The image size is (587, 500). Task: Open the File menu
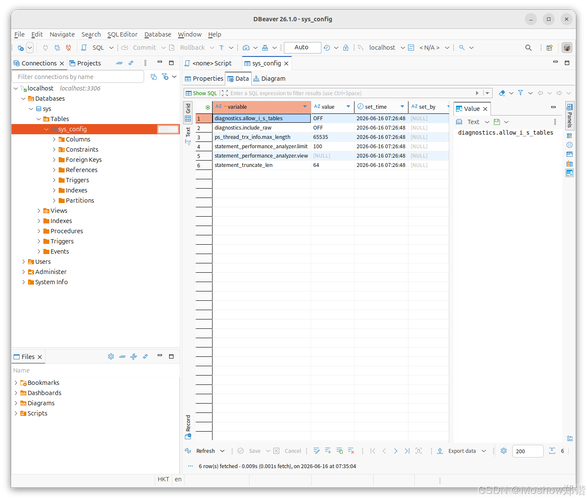pos(19,34)
